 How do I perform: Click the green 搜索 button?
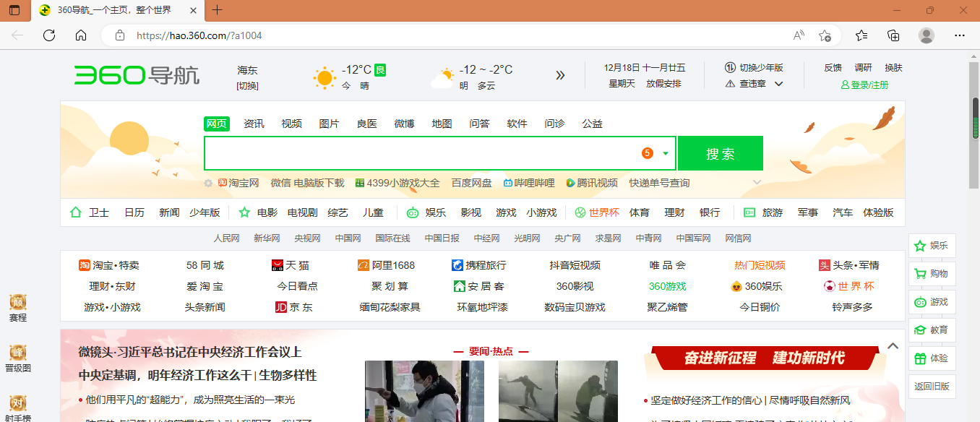pos(721,153)
